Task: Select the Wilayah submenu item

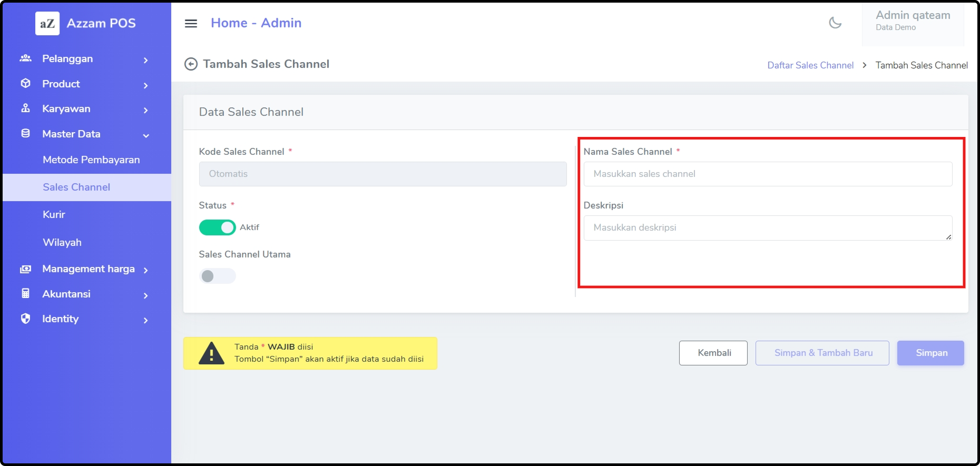Action: [x=62, y=242]
